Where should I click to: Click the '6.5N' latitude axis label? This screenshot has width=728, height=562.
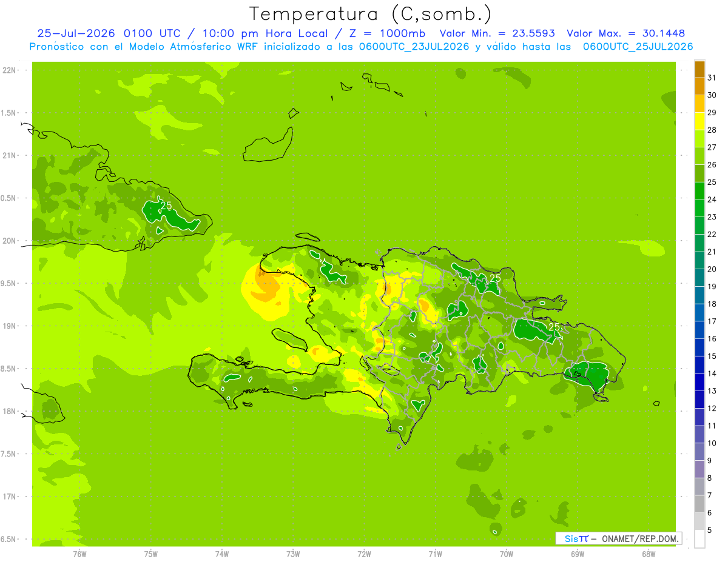(x=9, y=540)
